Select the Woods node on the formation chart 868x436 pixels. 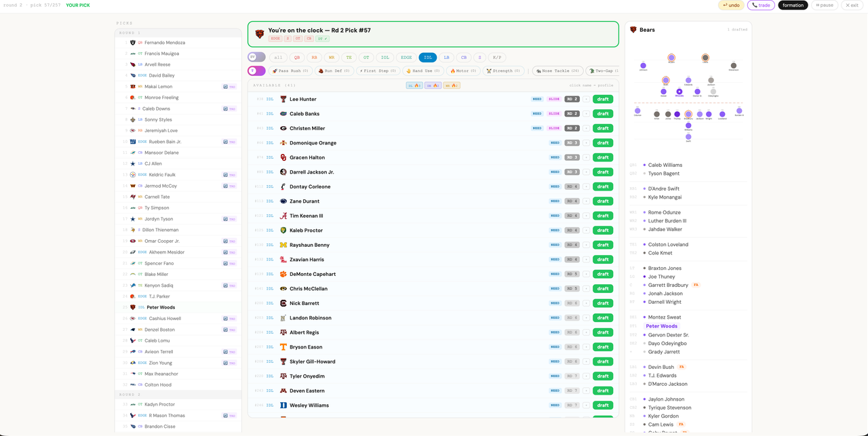[x=679, y=92]
